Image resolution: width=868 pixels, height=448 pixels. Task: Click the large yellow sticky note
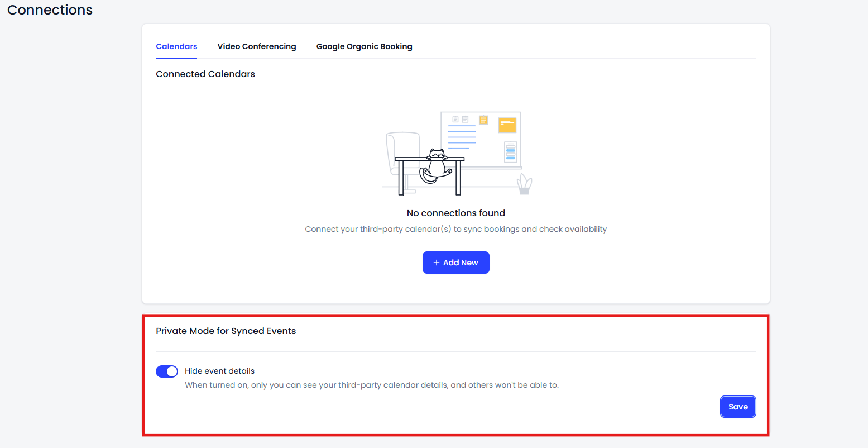point(507,125)
